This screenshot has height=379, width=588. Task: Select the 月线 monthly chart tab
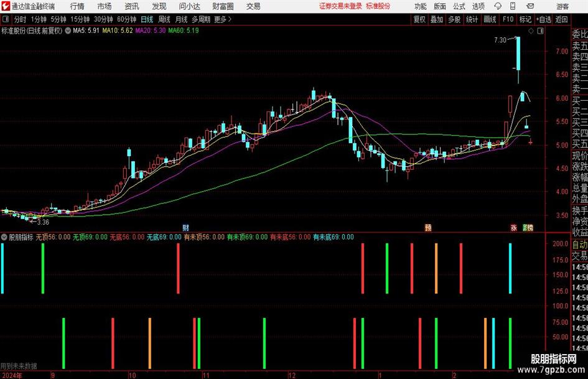tap(182, 19)
